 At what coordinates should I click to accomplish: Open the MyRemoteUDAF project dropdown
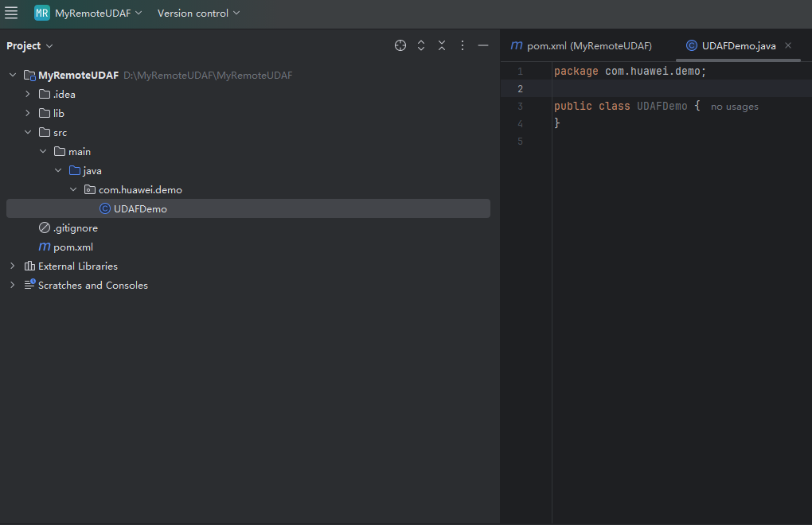click(x=99, y=13)
